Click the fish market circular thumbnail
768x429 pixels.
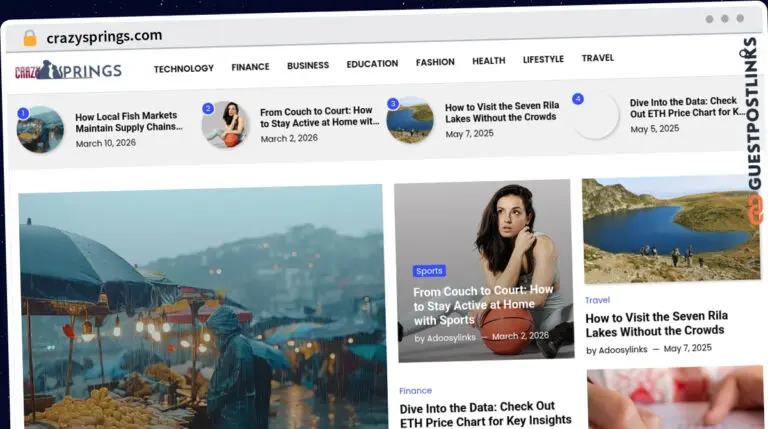pos(41,129)
